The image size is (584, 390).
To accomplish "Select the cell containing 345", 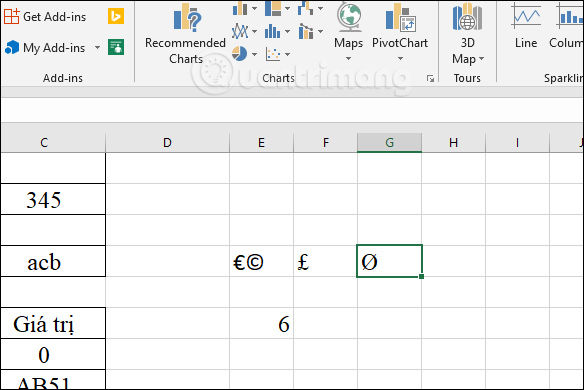I will click(x=53, y=199).
